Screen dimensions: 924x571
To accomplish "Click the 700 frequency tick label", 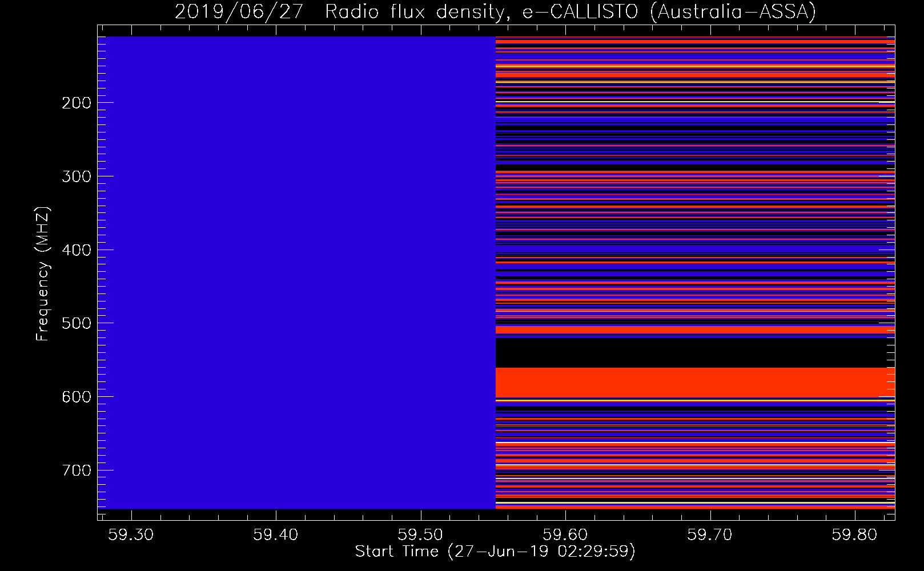I will pos(76,471).
